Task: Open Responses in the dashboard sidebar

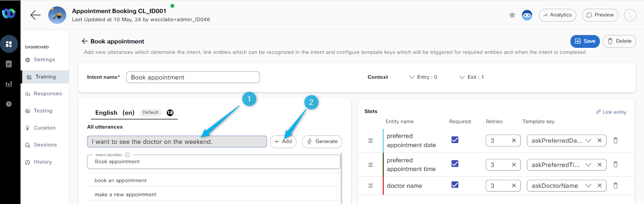Action: (x=47, y=94)
